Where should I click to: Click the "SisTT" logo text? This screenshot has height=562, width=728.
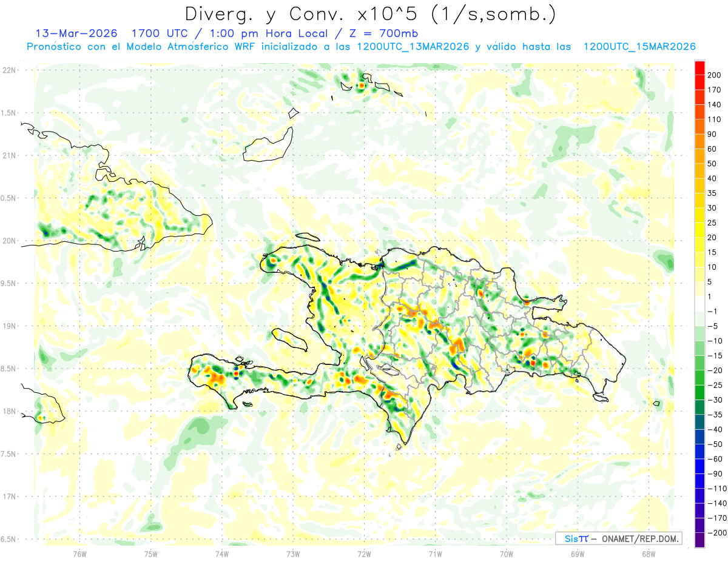coord(576,538)
